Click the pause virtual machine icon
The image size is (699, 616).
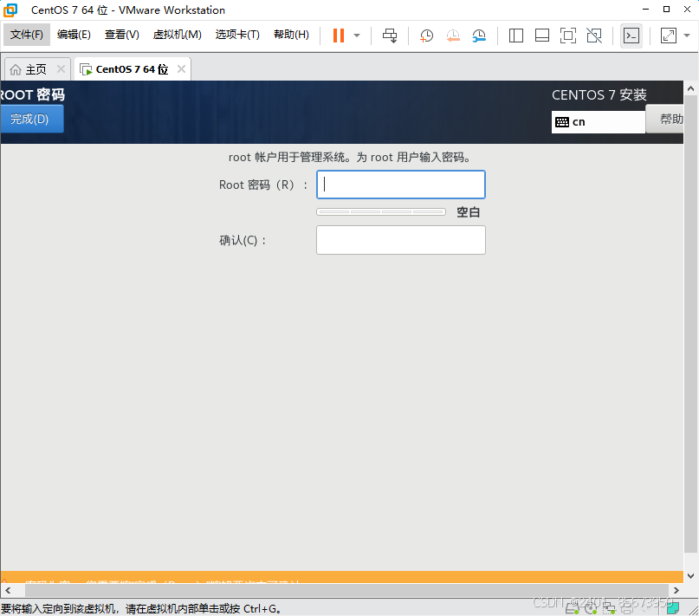point(339,36)
